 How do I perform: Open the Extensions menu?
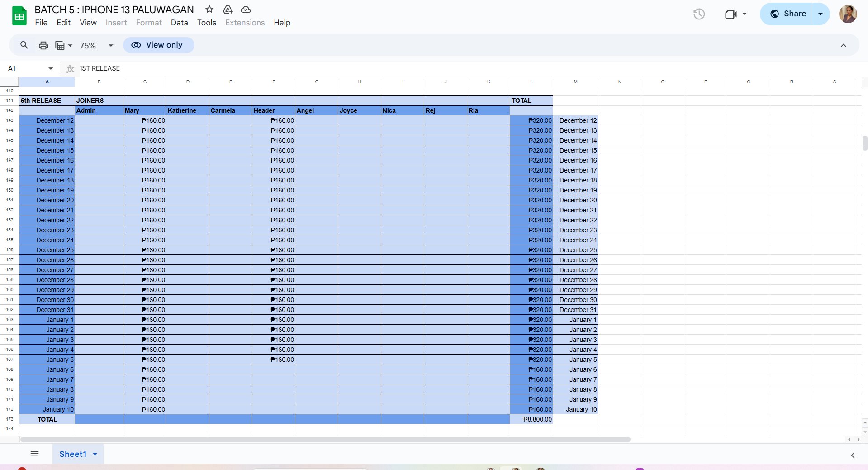point(245,23)
